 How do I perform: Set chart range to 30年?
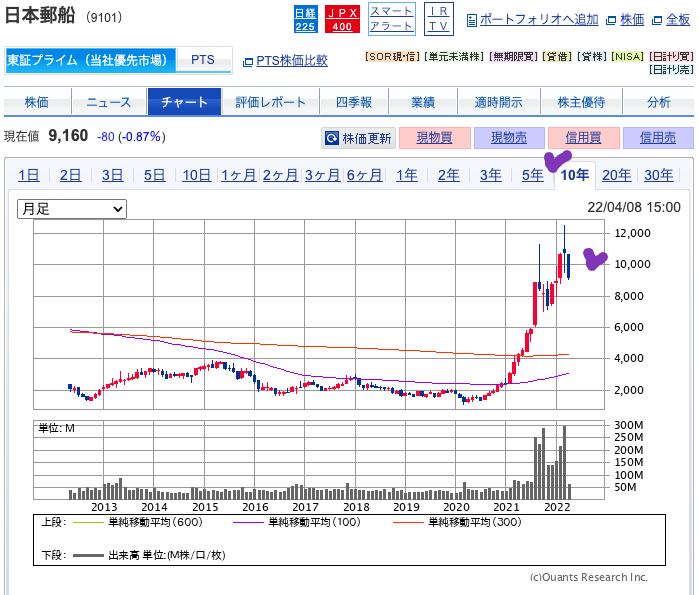coord(658,175)
